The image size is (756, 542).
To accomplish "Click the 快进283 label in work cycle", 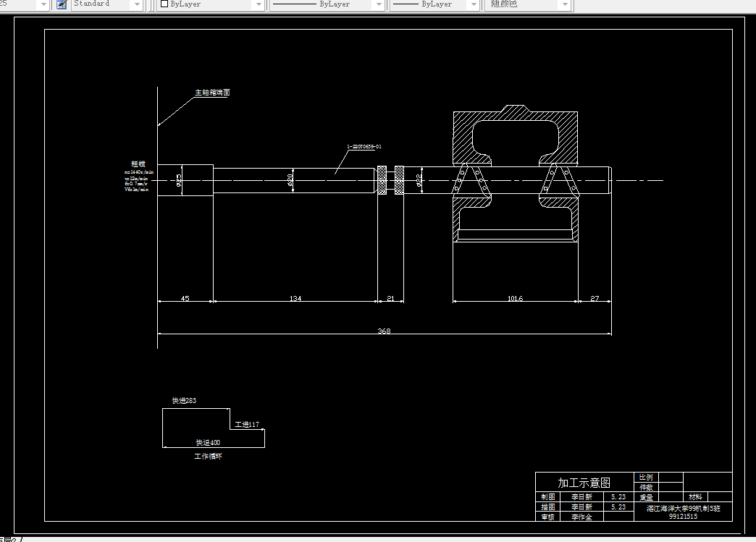I will (x=184, y=400).
